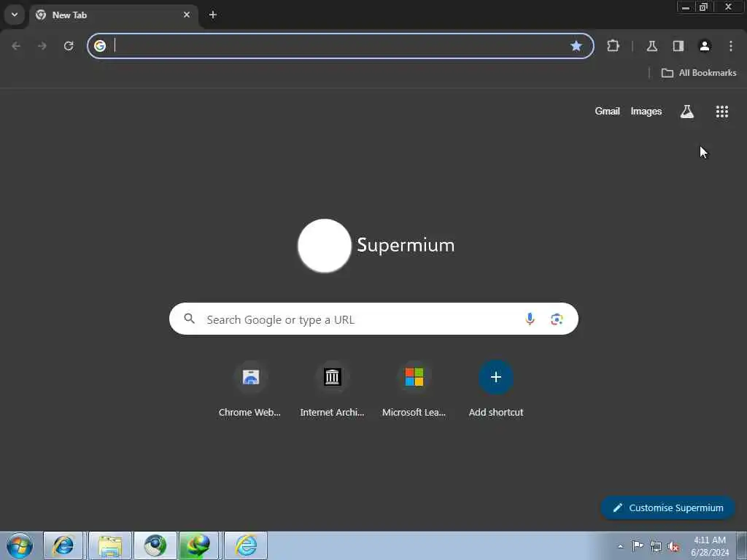747x560 pixels.
Task: Click Show desktop strip at taskbar end
Action: (x=742, y=545)
